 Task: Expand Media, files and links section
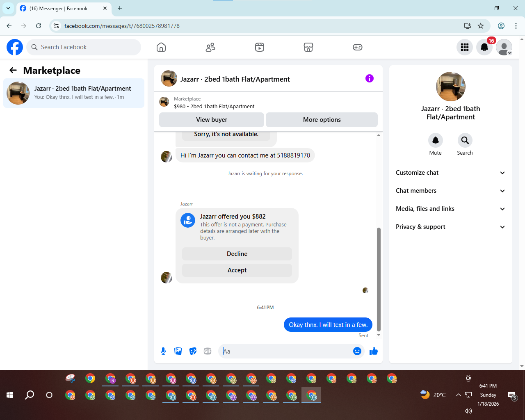click(x=451, y=209)
